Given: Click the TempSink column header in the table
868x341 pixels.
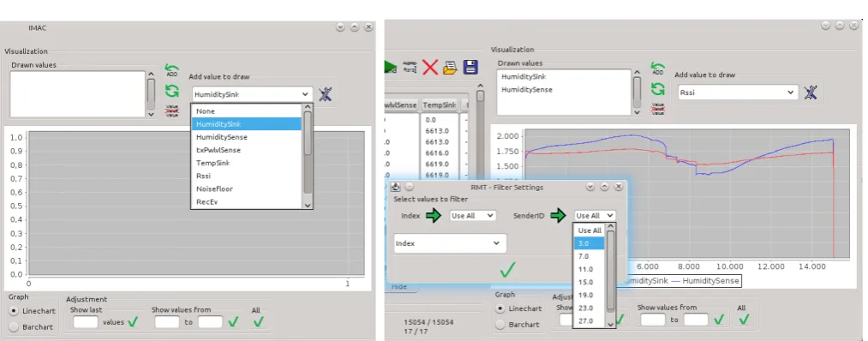Looking at the screenshot, I should 440,105.
